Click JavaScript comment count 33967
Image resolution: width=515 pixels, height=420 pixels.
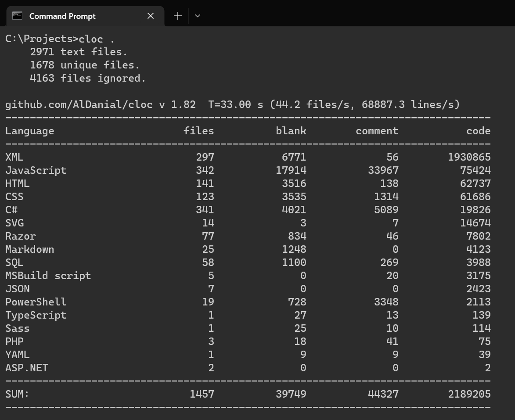click(x=383, y=170)
